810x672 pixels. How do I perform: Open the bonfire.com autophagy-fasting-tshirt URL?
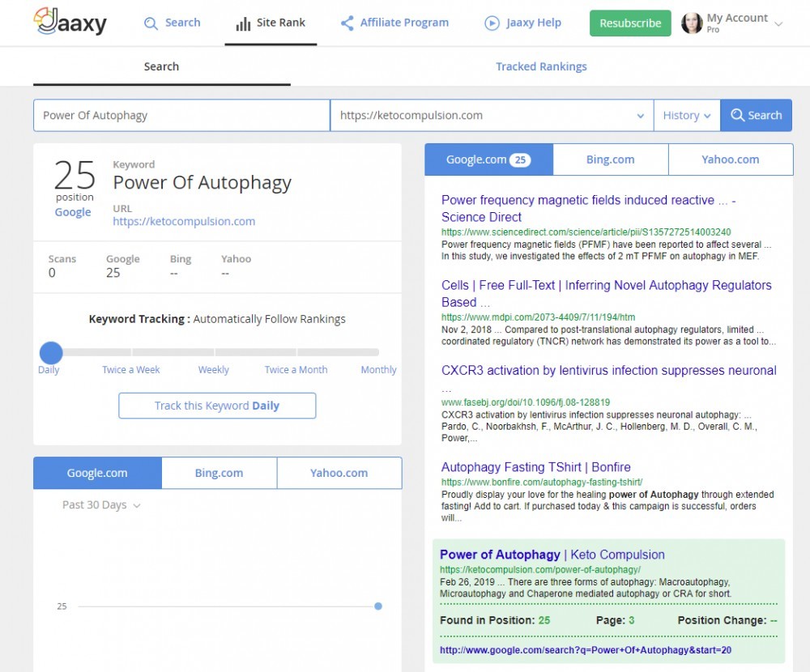coord(542,483)
